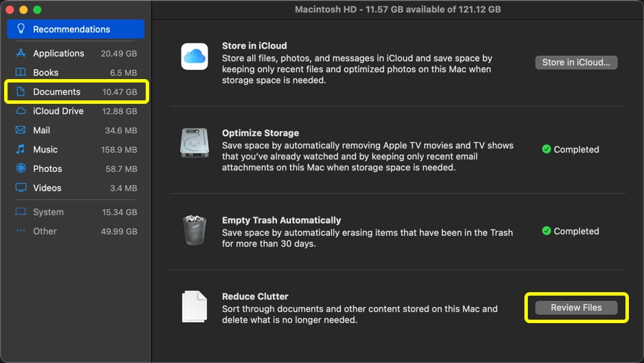Click the iCloud Drive cloud sidebar icon

21,111
